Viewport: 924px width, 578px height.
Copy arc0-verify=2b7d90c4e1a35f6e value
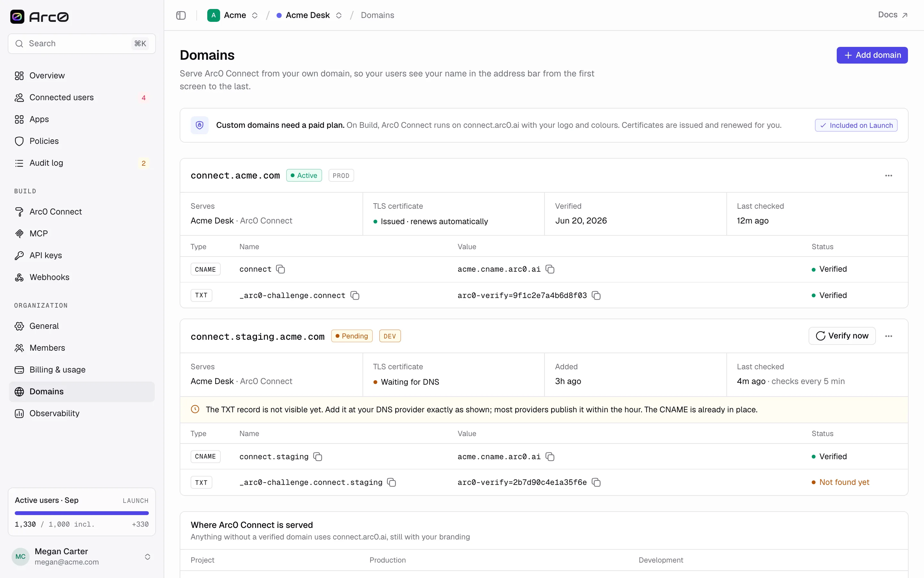pos(596,482)
